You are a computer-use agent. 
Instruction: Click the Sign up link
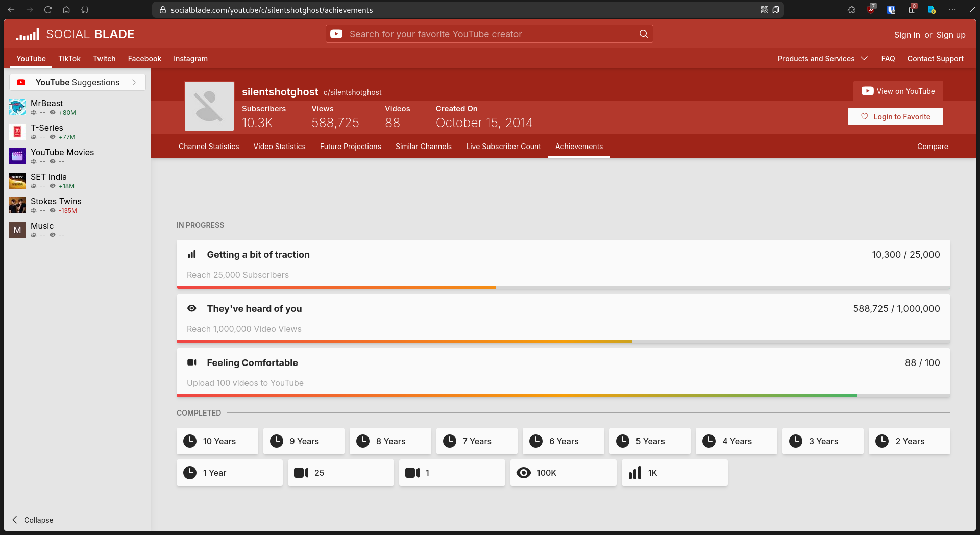(x=951, y=35)
